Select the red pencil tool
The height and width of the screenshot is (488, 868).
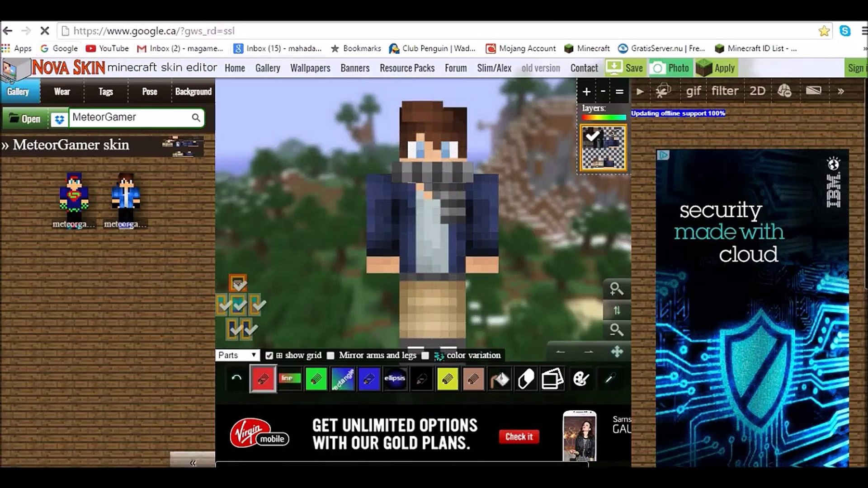point(263,379)
